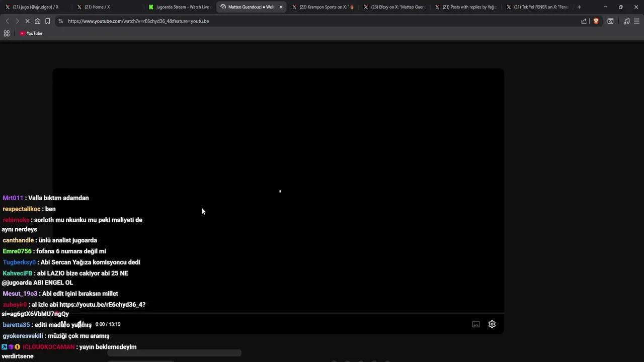Open the sidebar panel icon in the toolbar
This screenshot has height=362, width=644.
tap(610, 21)
